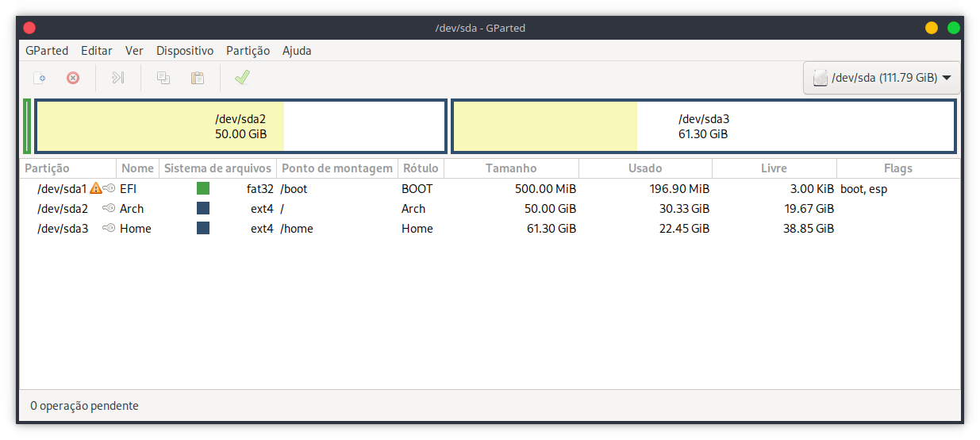Select the /dev/sda3 block in disk map
Viewport: 980px width, 440px height.
tap(703, 126)
